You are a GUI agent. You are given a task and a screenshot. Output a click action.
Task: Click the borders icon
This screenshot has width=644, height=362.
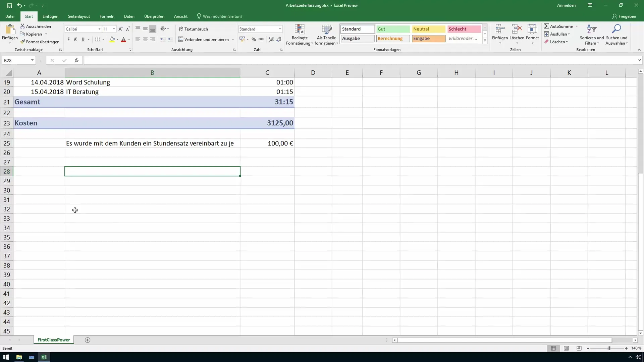point(97,39)
